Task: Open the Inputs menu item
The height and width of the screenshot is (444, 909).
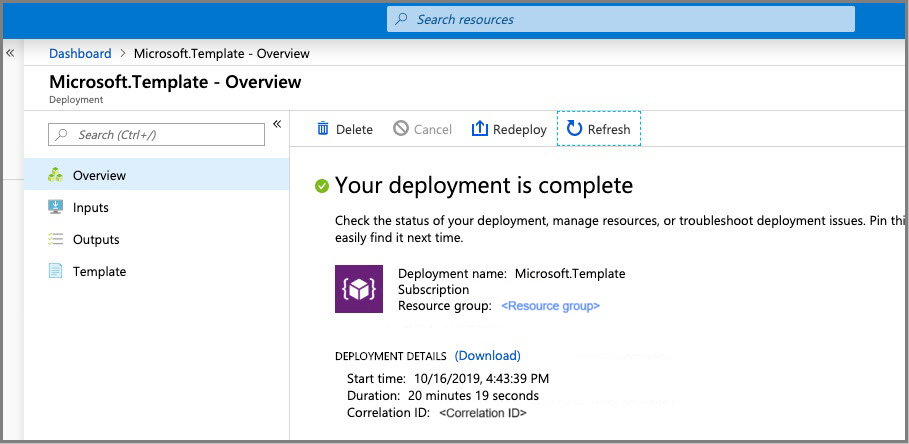Action: coord(91,207)
